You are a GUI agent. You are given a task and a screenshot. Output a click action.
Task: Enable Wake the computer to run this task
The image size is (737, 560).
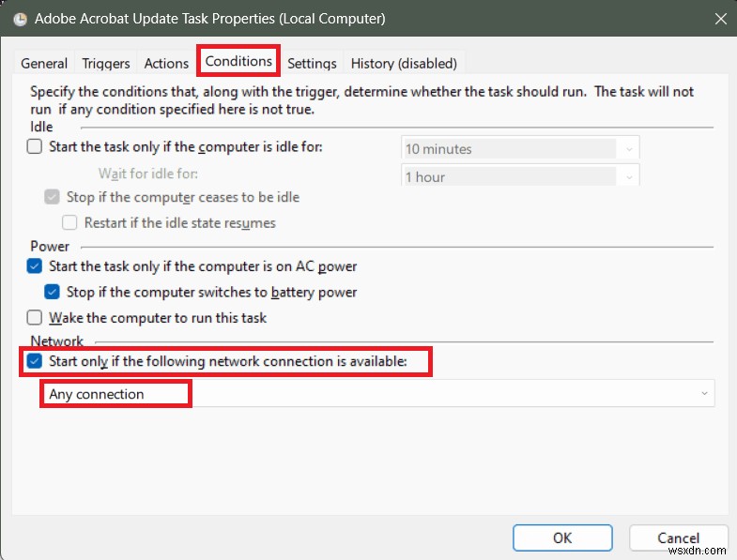35,318
